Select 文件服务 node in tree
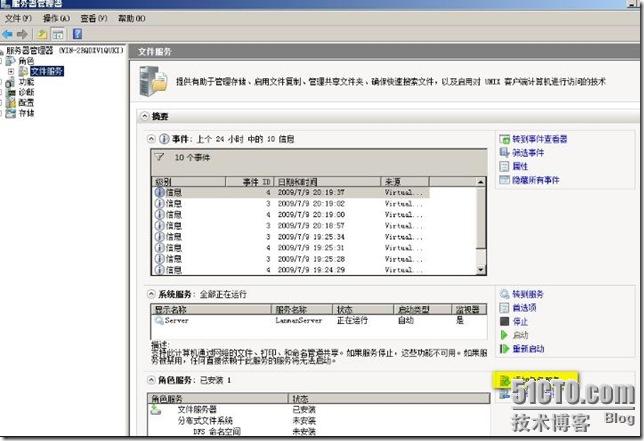The width and height of the screenshot is (644, 441). 47,71
